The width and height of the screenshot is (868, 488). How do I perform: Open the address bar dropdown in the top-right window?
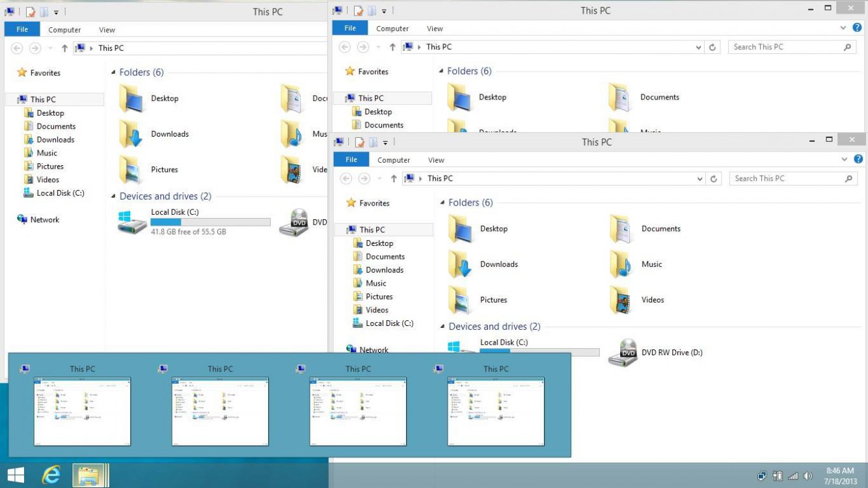pyautogui.click(x=698, y=47)
